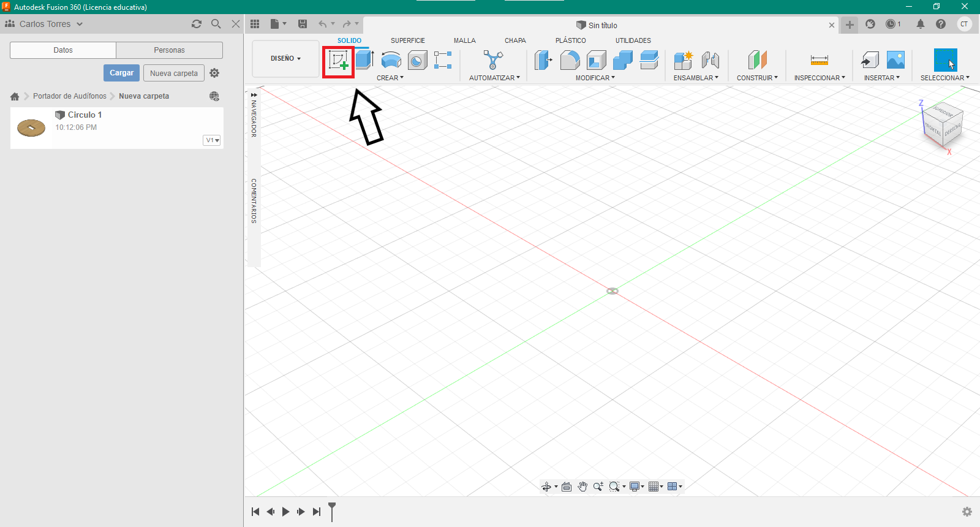The width and height of the screenshot is (980, 527).
Task: Switch to the SUPERFICIE tab
Action: (x=408, y=40)
